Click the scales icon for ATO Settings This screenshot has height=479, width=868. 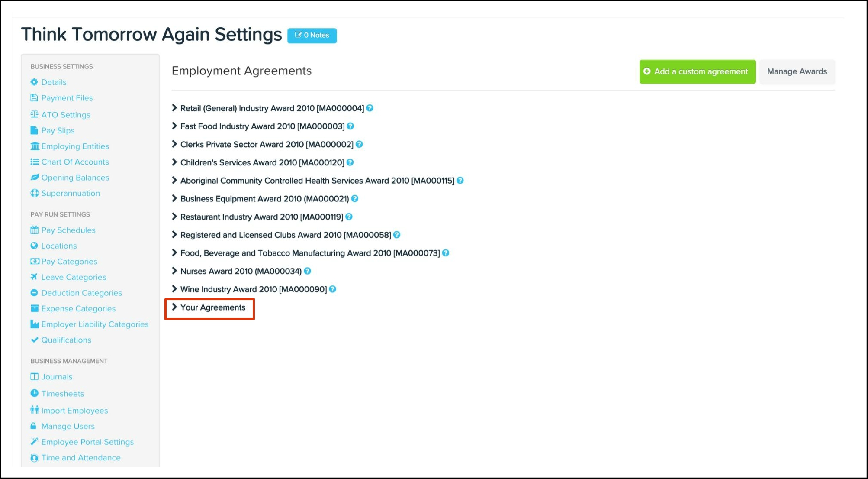pyautogui.click(x=34, y=114)
